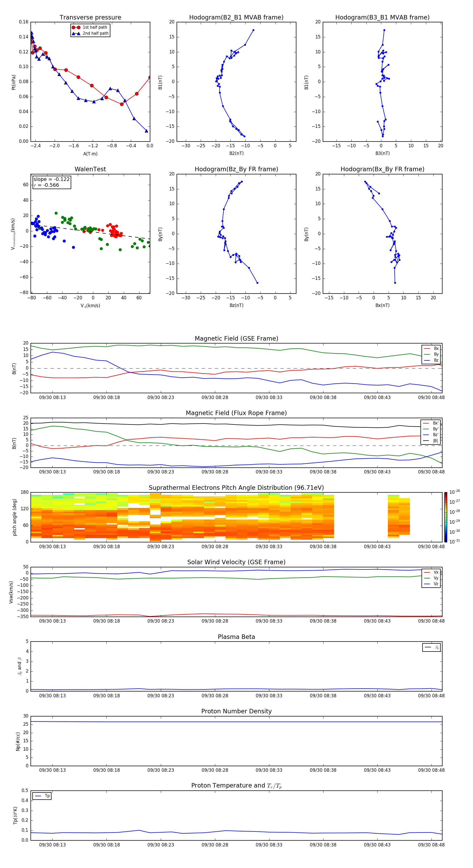Select the 'Bx' legend entry in GSE panel
The height and width of the screenshot is (868, 473).
(431, 349)
